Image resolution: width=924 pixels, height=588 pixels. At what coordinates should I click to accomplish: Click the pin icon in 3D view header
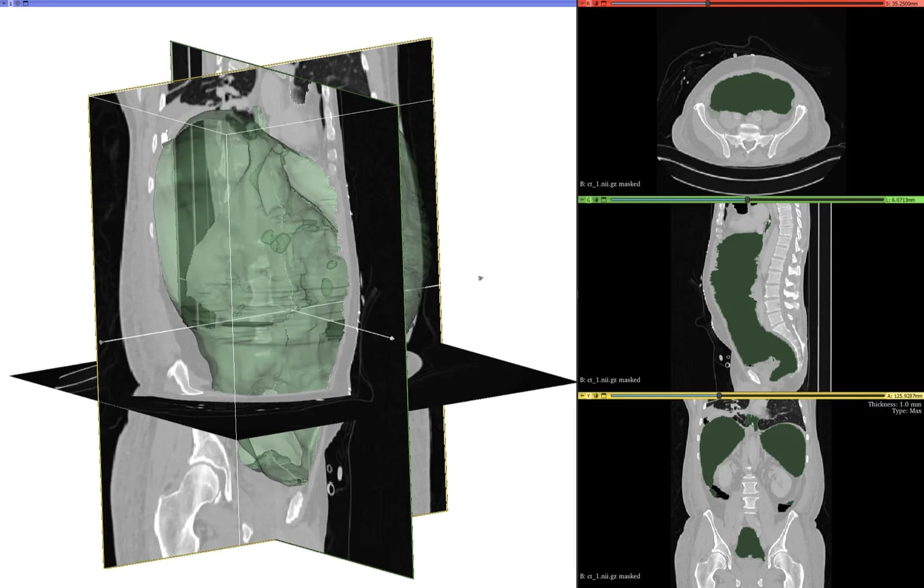click(x=3, y=3)
